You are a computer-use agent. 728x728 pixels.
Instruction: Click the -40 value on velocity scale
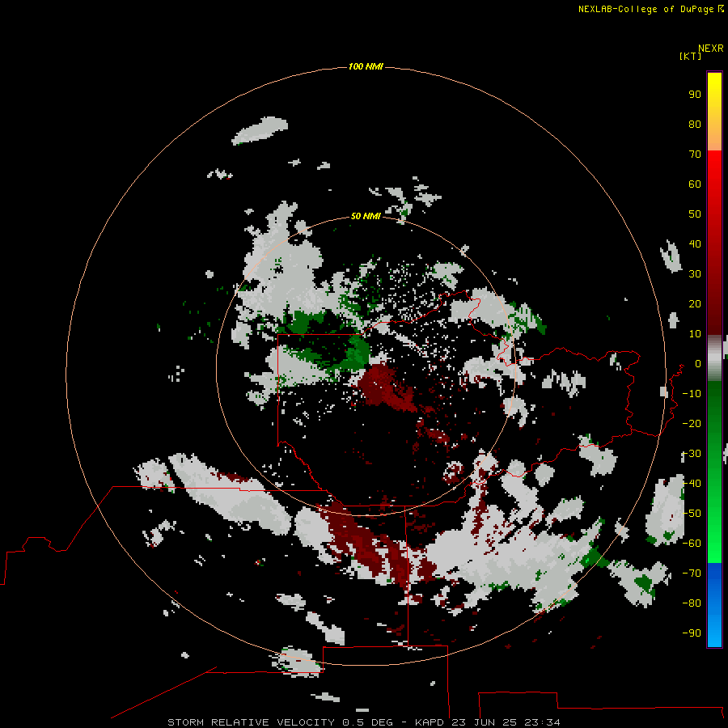[692, 484]
